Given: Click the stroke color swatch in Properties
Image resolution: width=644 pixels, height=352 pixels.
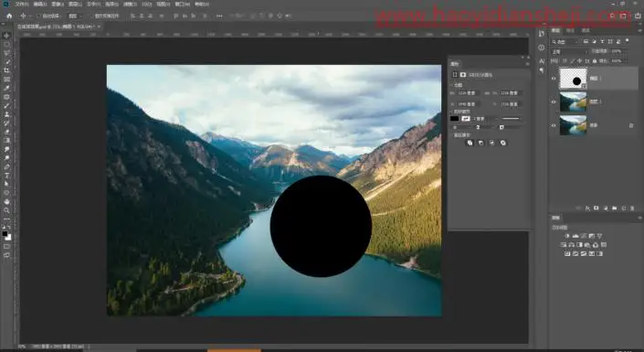Looking at the screenshot, I should click(465, 119).
